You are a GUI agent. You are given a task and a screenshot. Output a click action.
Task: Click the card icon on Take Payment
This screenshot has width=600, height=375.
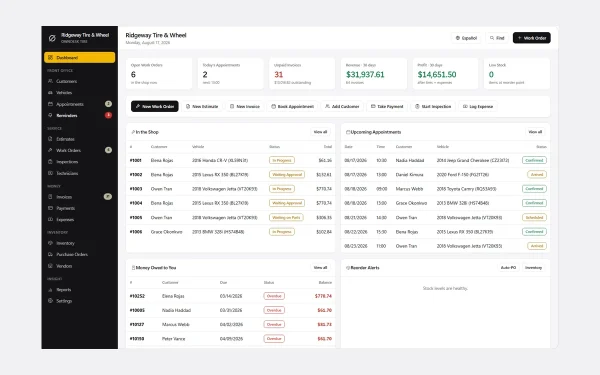point(373,106)
